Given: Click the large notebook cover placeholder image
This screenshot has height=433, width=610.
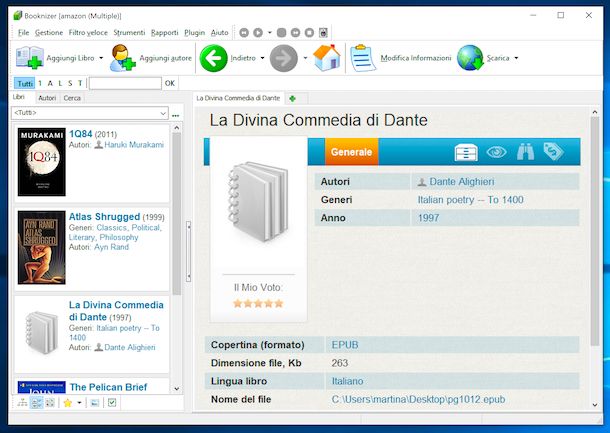Looking at the screenshot, I should click(x=258, y=202).
